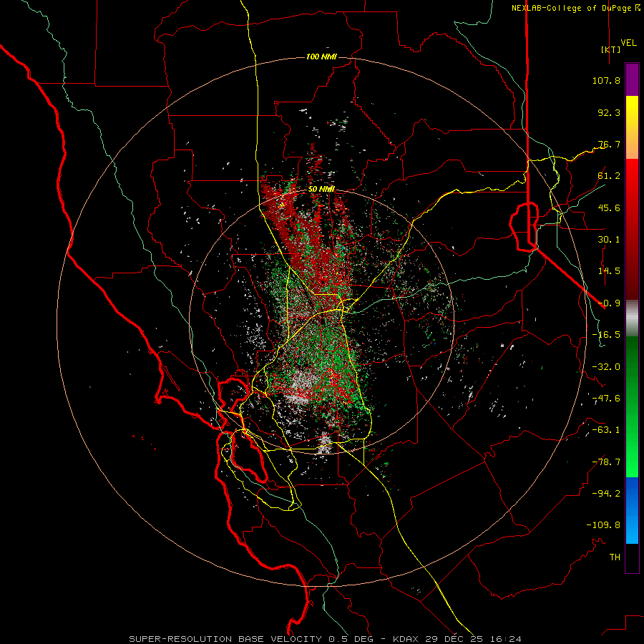Click the -63.1 scale value
The image size is (644, 644).
606,430
